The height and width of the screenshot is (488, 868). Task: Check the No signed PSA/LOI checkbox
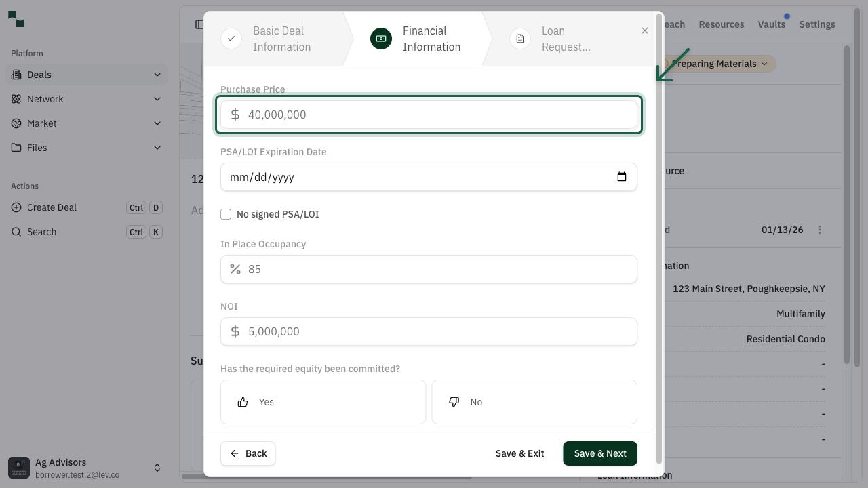click(226, 213)
